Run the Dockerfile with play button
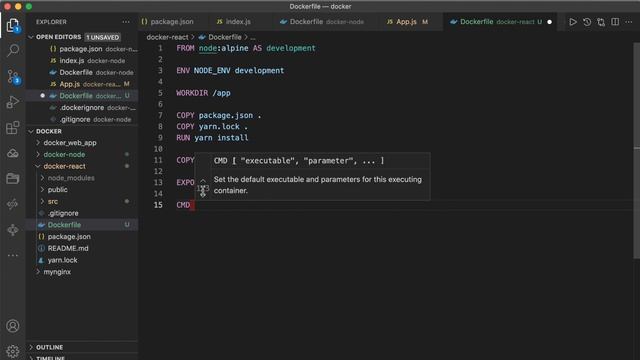This screenshot has height=360, width=640. [573, 22]
